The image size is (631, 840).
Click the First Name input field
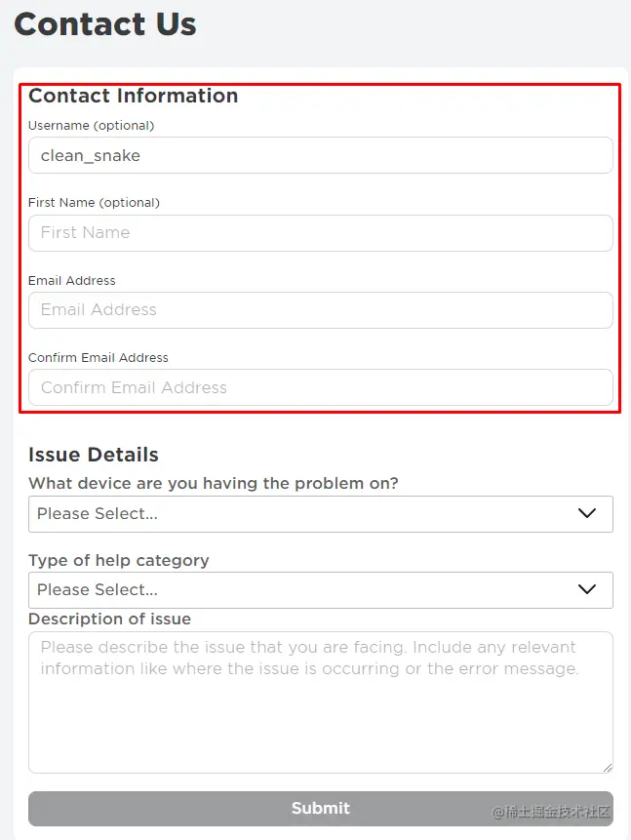[320, 232]
